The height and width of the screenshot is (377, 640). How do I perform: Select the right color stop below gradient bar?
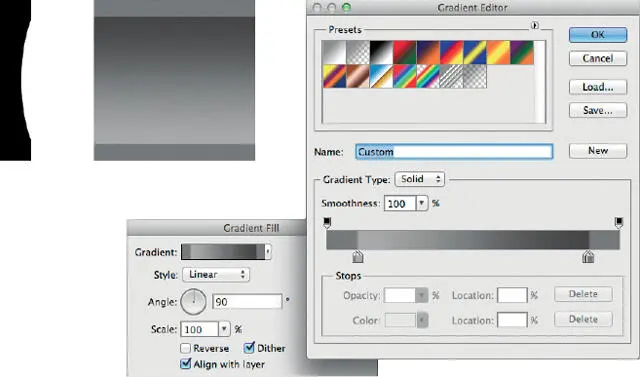point(588,256)
